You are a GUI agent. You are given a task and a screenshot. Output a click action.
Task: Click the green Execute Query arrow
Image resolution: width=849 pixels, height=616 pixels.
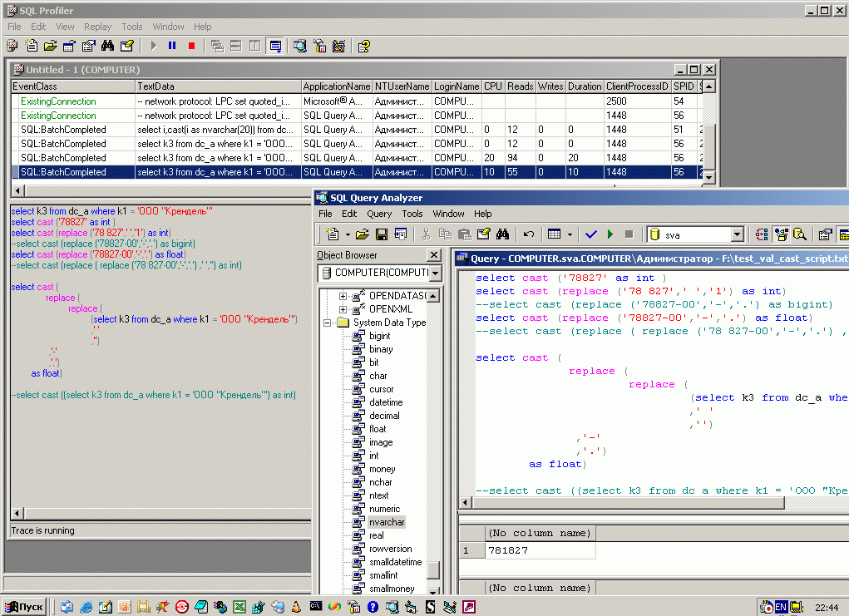[x=610, y=234]
